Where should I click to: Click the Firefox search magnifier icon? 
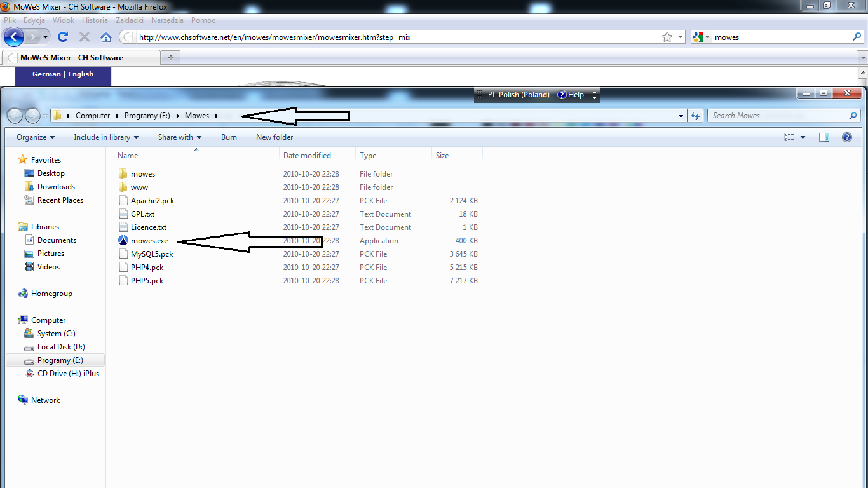coord(857,37)
